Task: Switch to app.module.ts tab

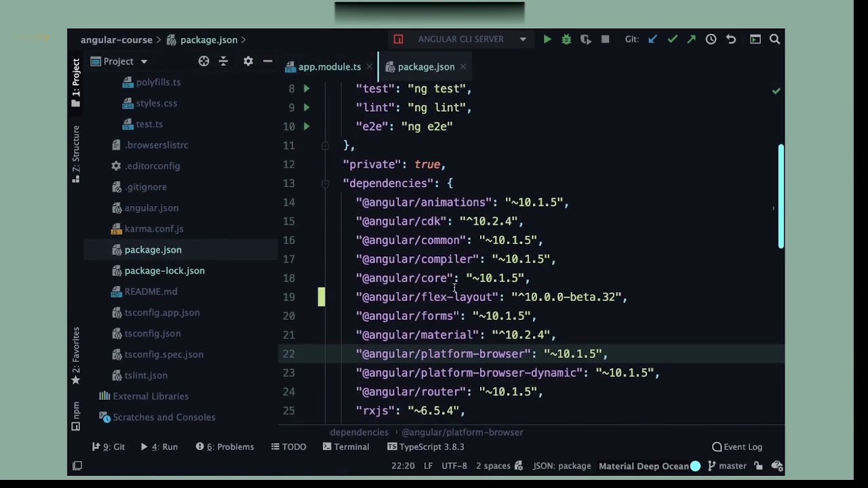Action: click(x=330, y=66)
